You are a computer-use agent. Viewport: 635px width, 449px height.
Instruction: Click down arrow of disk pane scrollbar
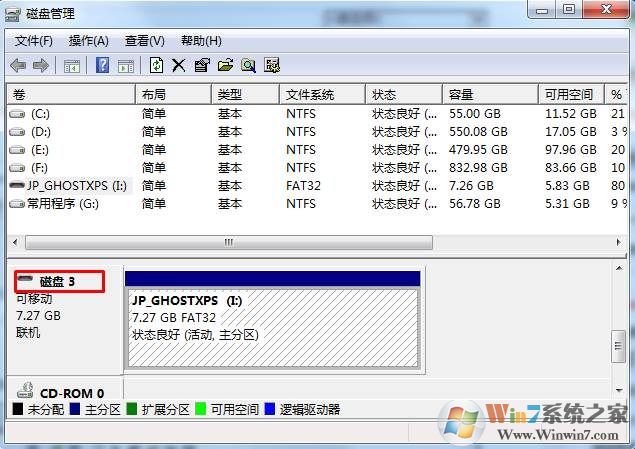[619, 390]
